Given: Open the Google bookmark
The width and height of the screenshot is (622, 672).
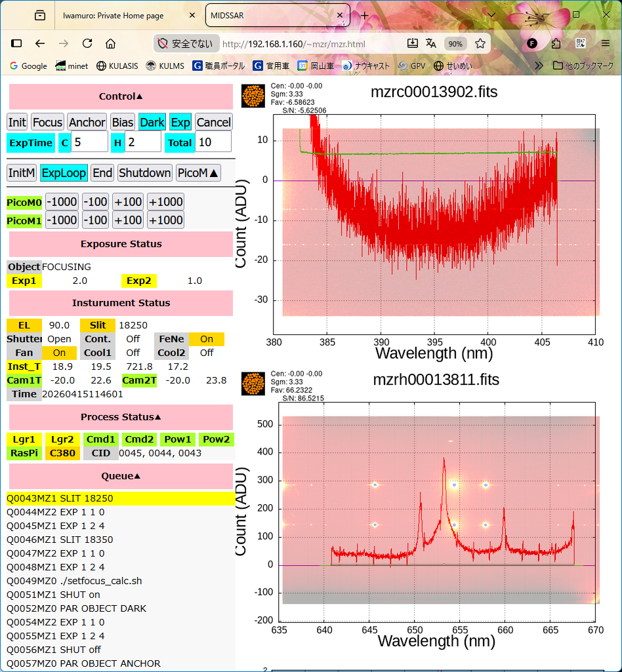Looking at the screenshot, I should point(28,66).
